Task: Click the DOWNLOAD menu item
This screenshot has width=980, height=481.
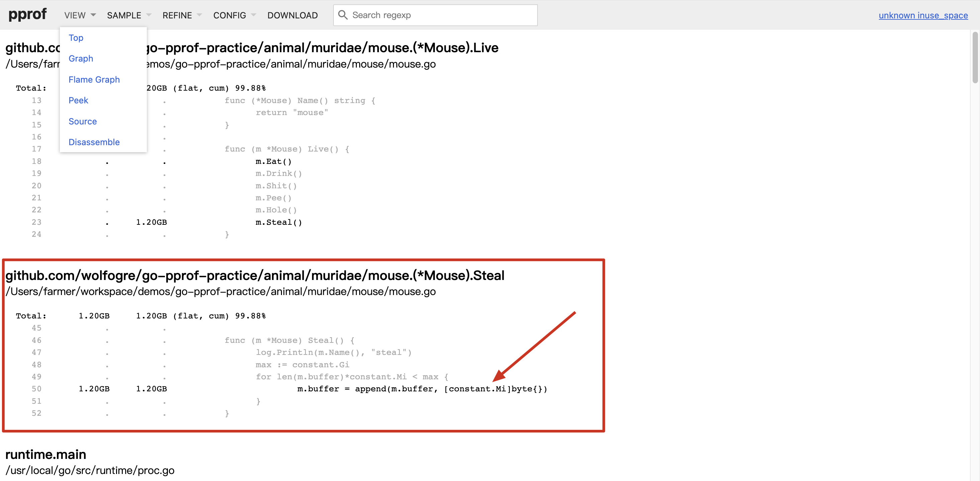Action: (292, 15)
